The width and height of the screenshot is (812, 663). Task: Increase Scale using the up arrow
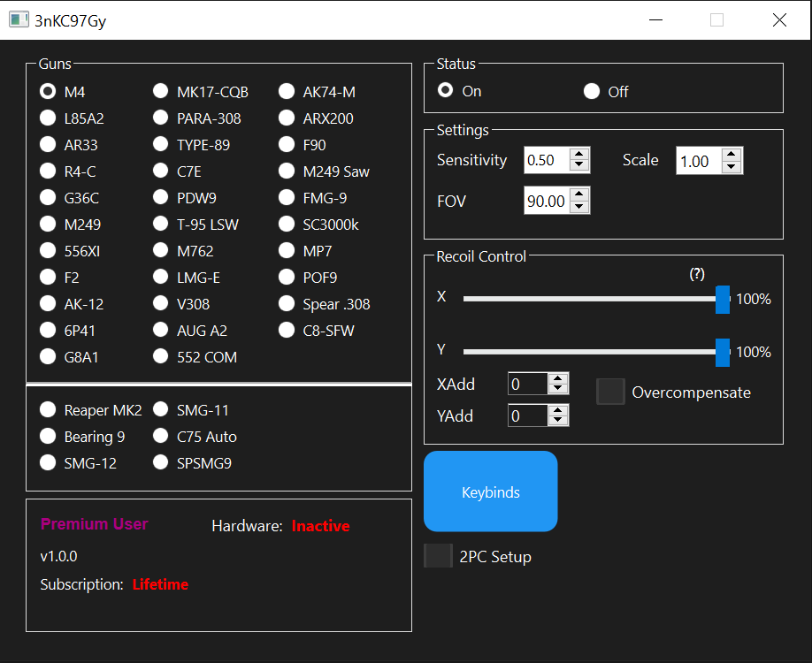[732, 156]
